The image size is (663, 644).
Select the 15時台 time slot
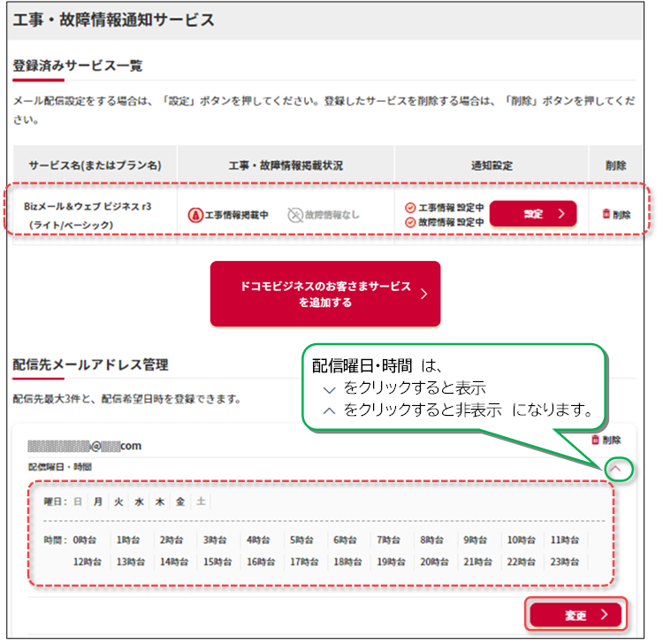click(x=217, y=562)
